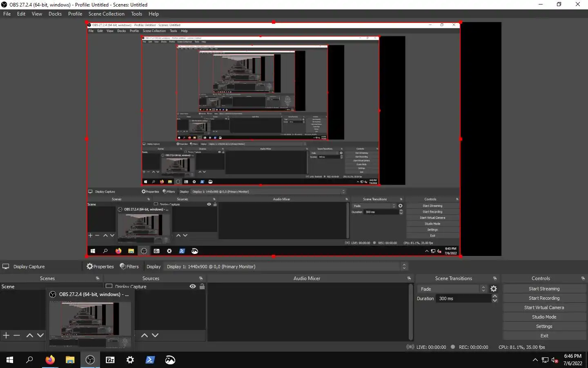Image resolution: width=588 pixels, height=368 pixels.
Task: Open source Properties with gear icon
Action: pyautogui.click(x=100, y=267)
